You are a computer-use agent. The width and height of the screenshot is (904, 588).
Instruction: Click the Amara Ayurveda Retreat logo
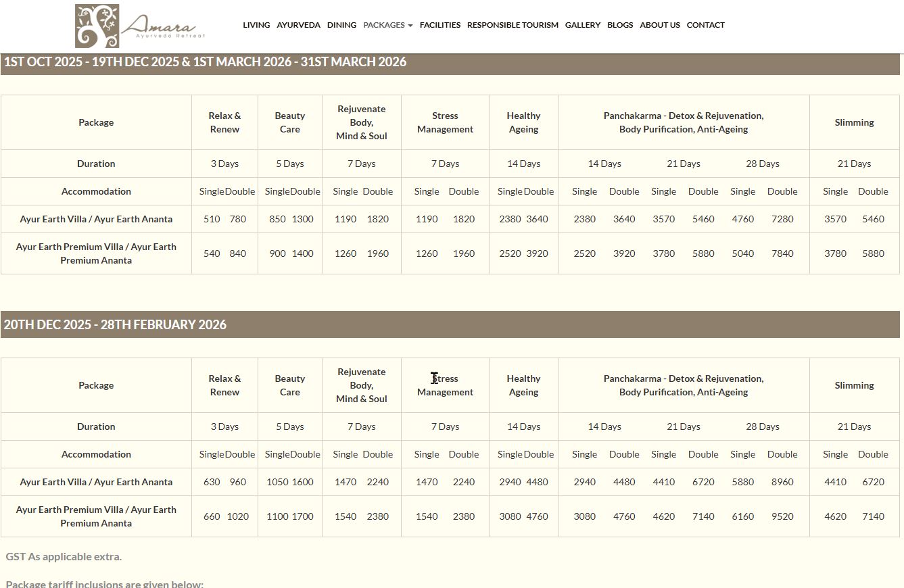139,26
